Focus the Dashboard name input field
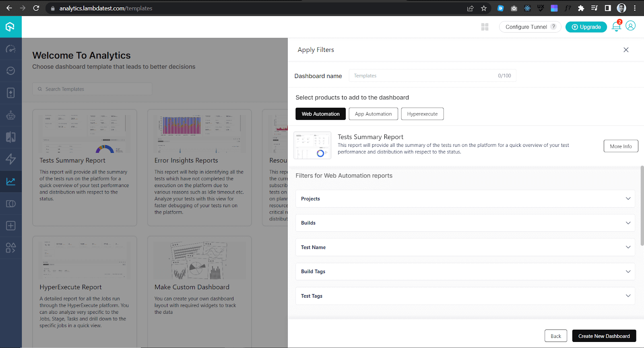Viewport: 644px width, 348px height. click(x=432, y=76)
